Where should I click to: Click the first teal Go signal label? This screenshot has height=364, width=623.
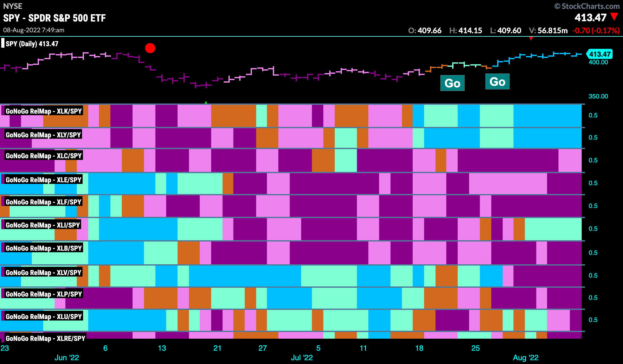click(x=453, y=83)
